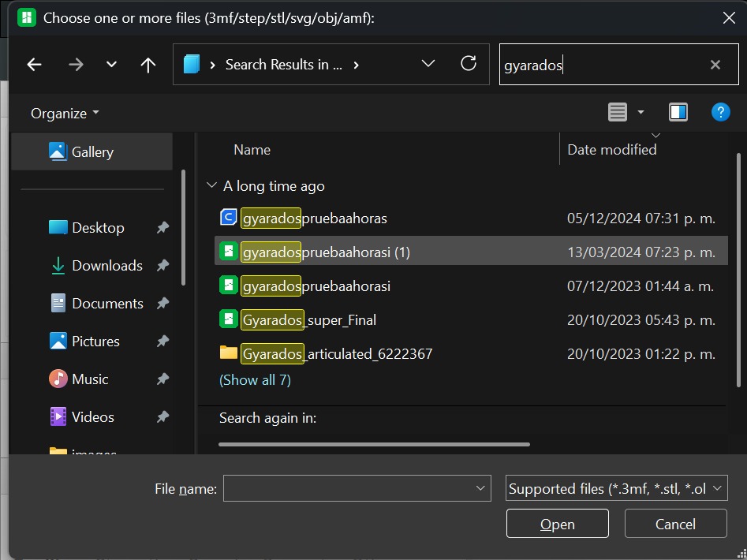Navigate back using the left arrow
747x560 pixels.
click(x=34, y=65)
